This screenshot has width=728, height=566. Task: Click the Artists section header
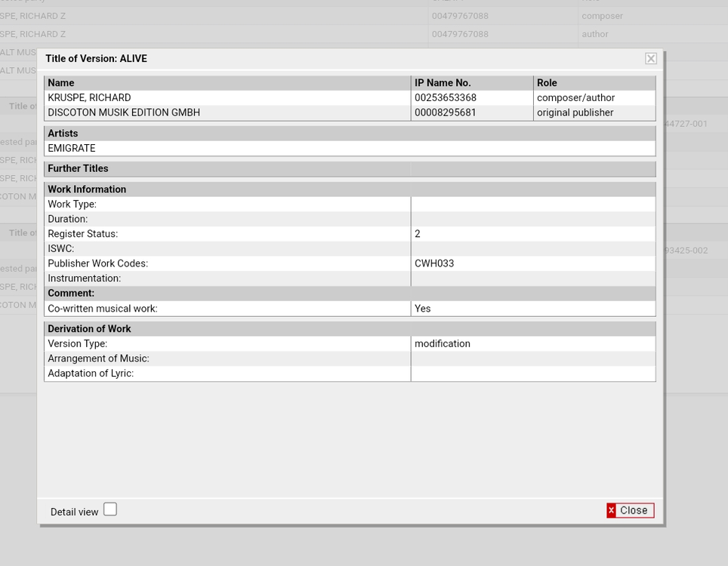350,134
